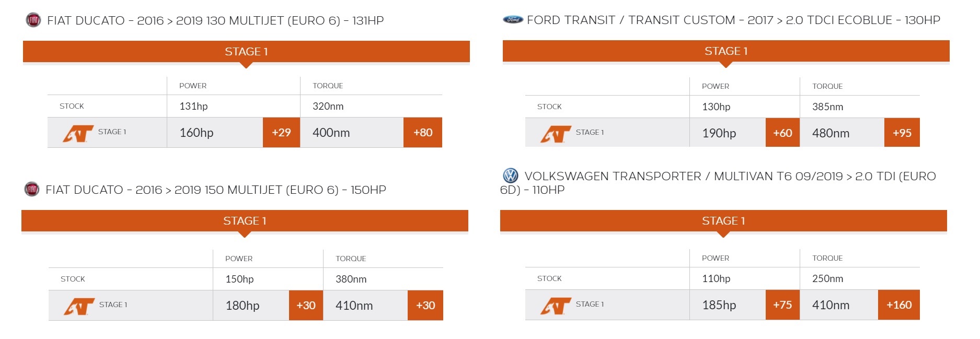
Task: Click the +160 torque gain badge
Action: 899,305
